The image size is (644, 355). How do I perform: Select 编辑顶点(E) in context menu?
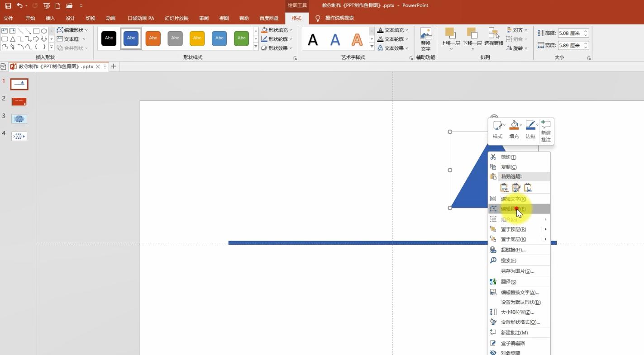(x=519, y=209)
